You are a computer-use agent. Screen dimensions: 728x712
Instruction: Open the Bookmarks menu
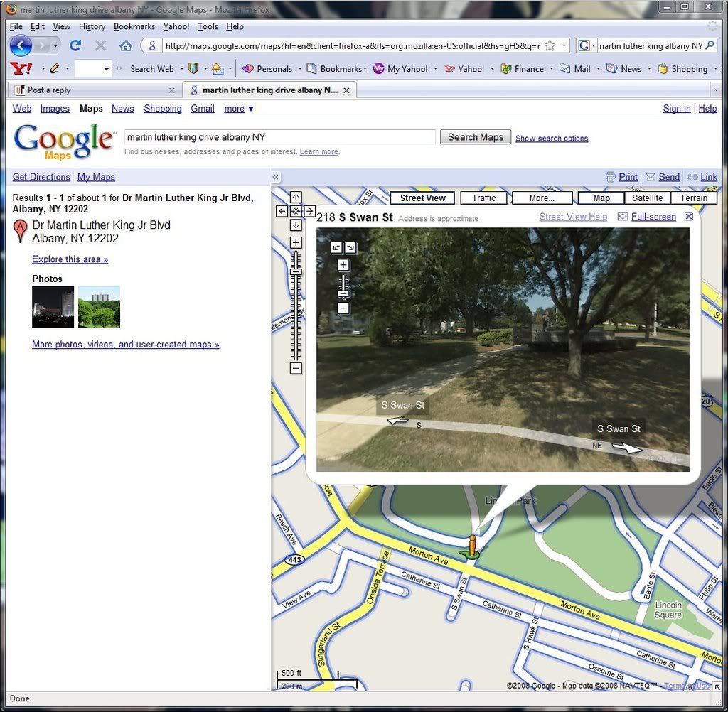[134, 26]
